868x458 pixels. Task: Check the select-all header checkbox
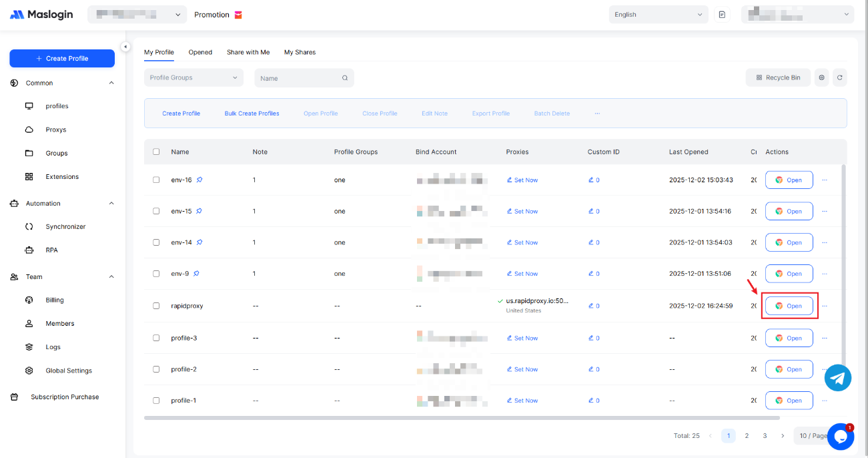[156, 152]
